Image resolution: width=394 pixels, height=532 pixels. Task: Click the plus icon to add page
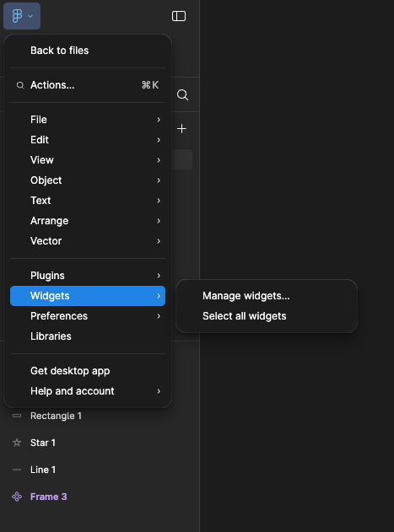[x=181, y=129]
